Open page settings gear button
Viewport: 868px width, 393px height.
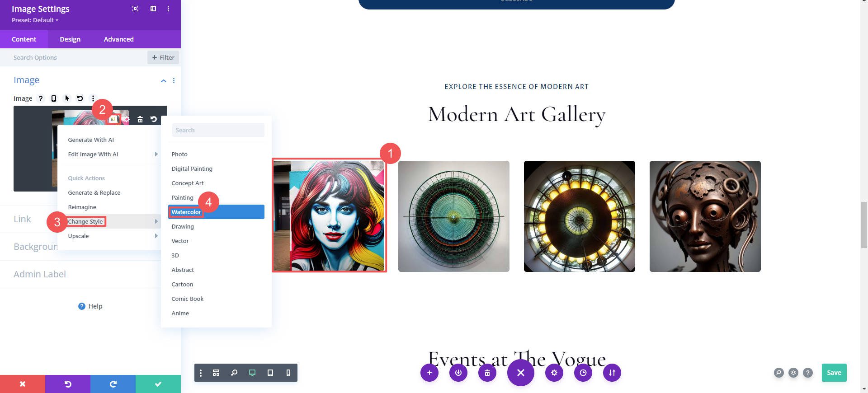(x=554, y=373)
